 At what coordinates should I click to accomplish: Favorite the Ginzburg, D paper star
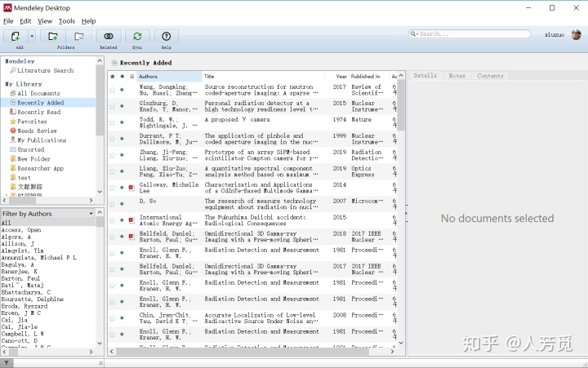[112, 106]
